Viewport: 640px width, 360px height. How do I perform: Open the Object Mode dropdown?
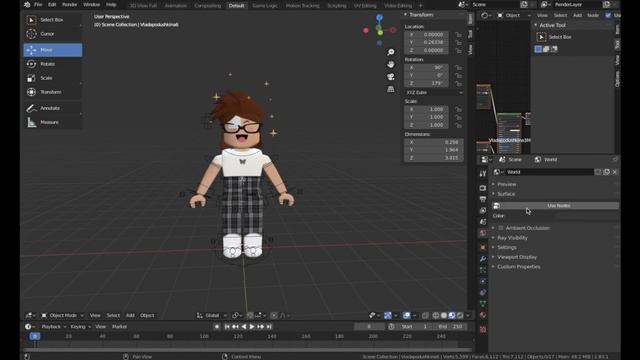[62, 316]
